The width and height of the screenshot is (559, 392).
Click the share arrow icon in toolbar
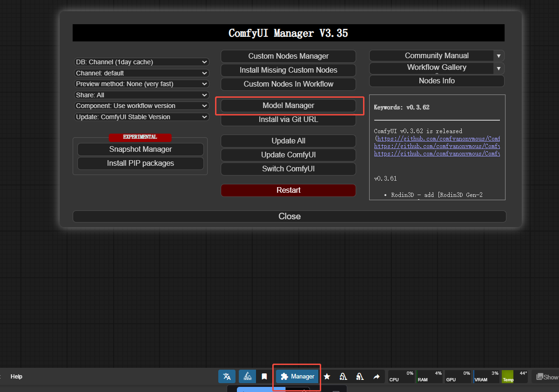tap(377, 376)
